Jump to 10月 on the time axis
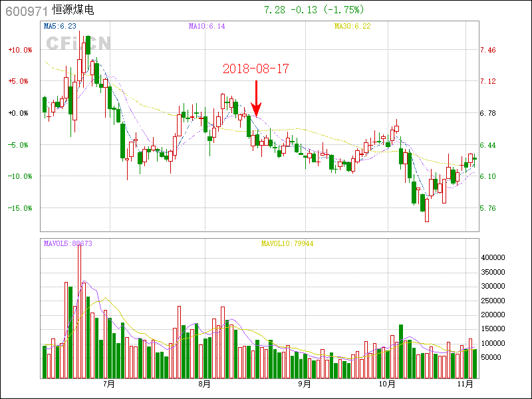Image resolution: width=532 pixels, height=399 pixels. pyautogui.click(x=388, y=384)
